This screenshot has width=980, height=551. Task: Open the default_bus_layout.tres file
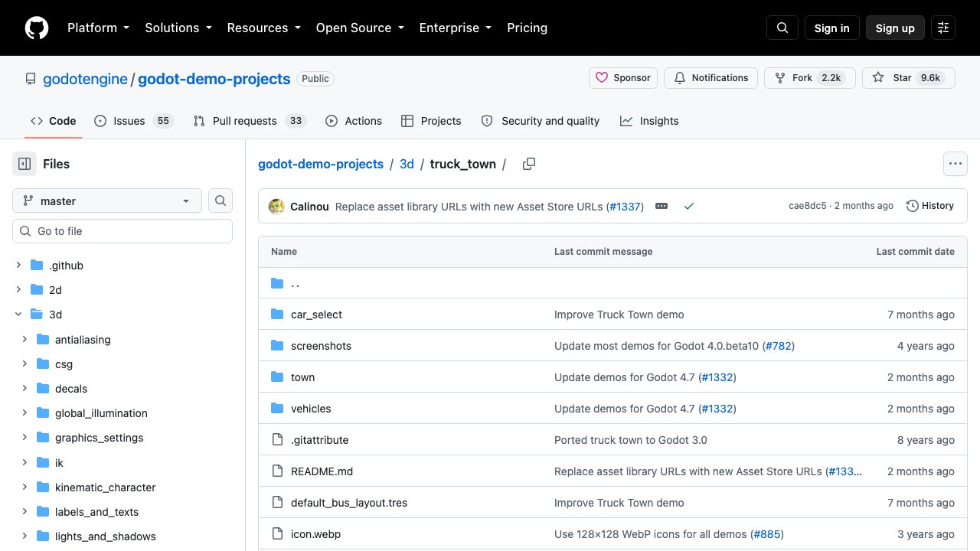[349, 503]
